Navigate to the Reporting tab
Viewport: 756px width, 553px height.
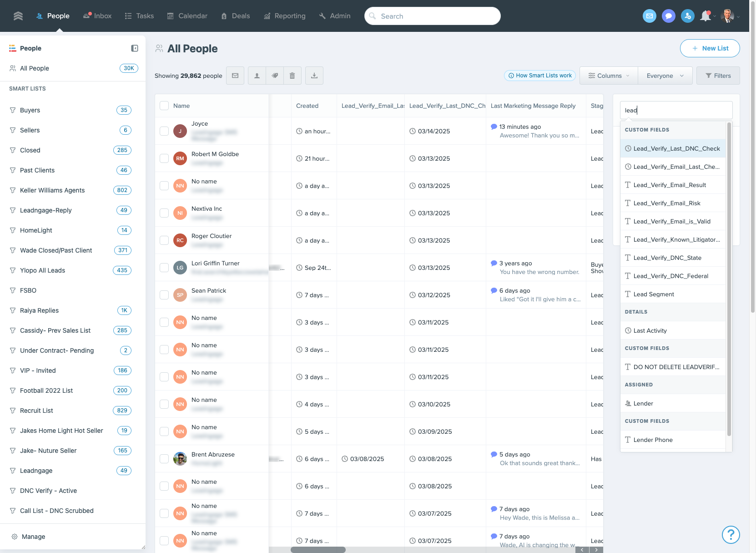tap(284, 16)
